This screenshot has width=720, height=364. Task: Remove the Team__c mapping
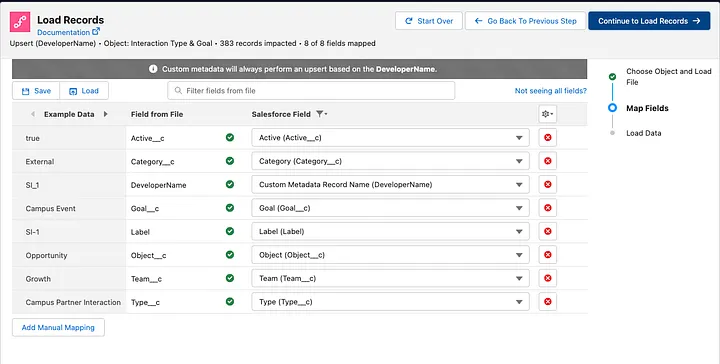(547, 278)
